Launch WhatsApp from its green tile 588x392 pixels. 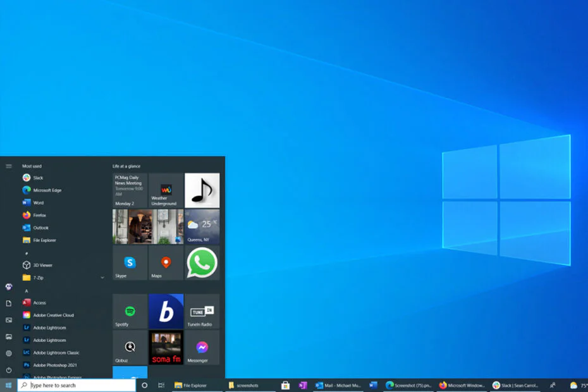[202, 262]
